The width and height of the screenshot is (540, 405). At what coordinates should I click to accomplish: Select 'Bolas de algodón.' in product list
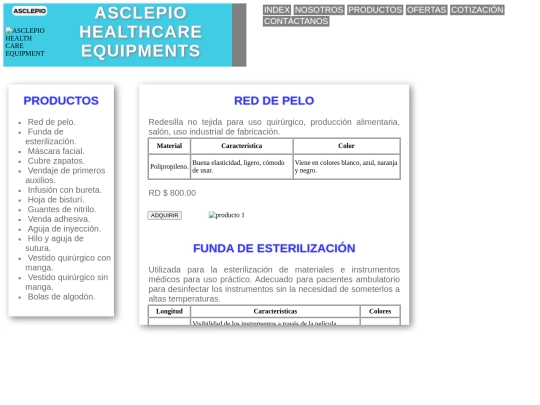(x=61, y=297)
